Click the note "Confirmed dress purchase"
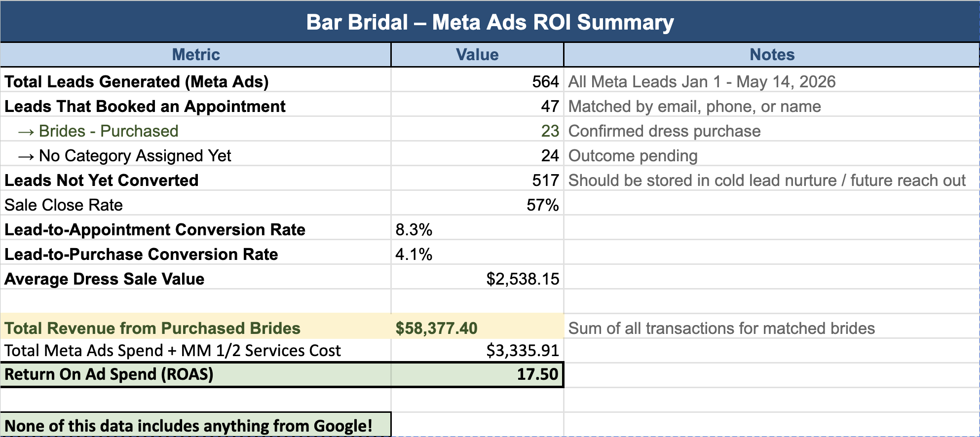The width and height of the screenshot is (980, 437). click(772, 129)
